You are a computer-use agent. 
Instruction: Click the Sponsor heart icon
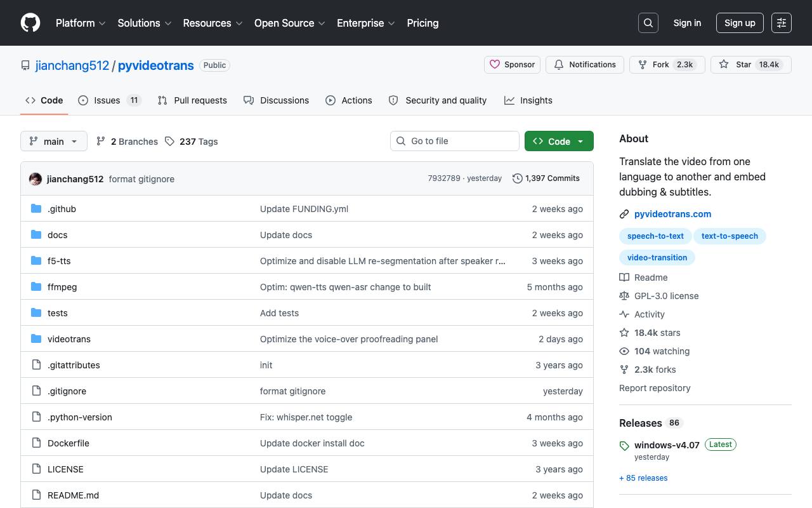[495, 65]
